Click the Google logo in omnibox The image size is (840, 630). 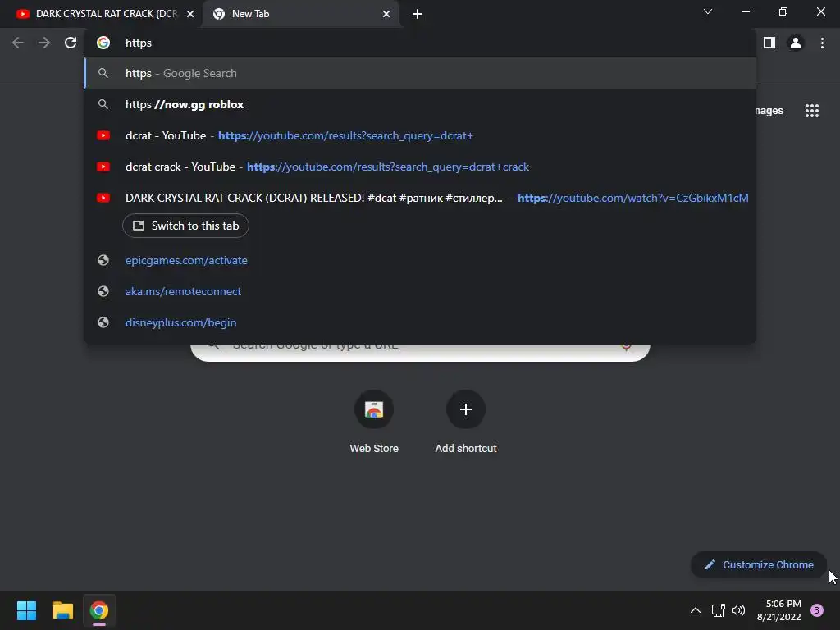coord(103,43)
